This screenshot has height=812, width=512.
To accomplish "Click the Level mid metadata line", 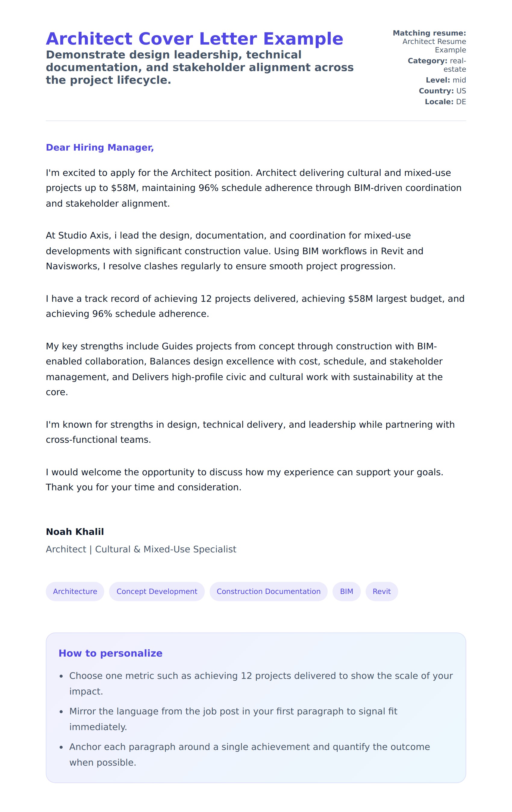I will tap(445, 80).
